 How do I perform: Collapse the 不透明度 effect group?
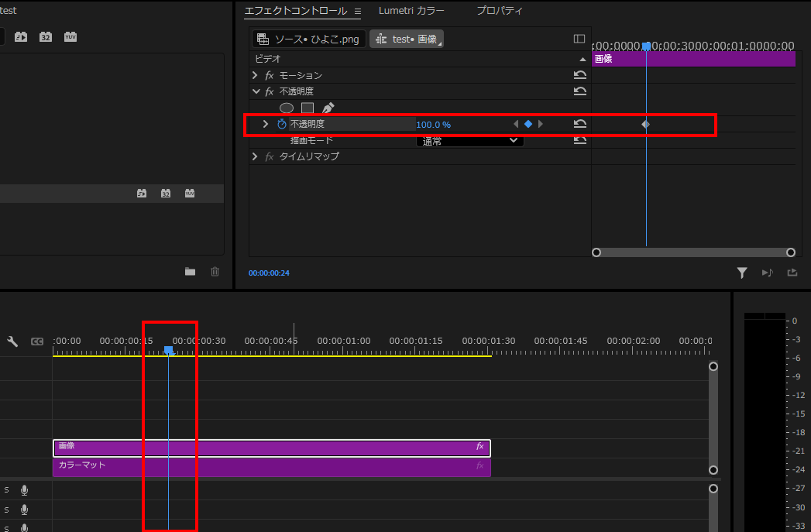255,91
